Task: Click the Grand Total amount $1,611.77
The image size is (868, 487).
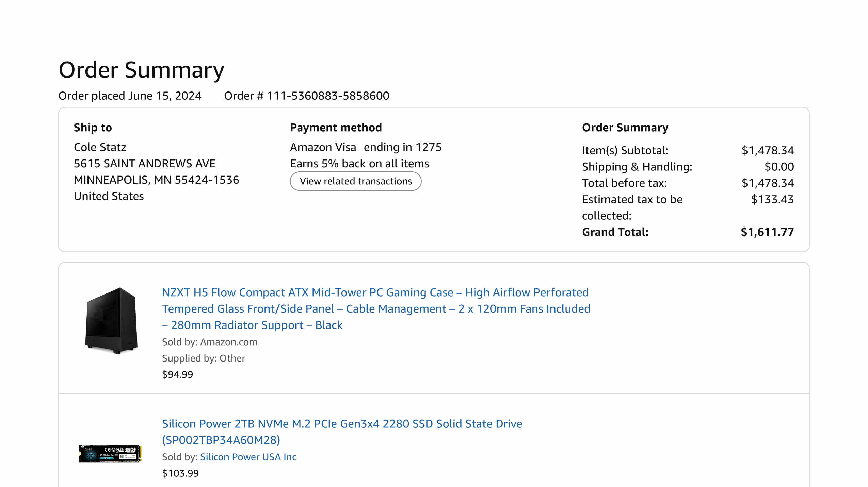Action: click(767, 232)
